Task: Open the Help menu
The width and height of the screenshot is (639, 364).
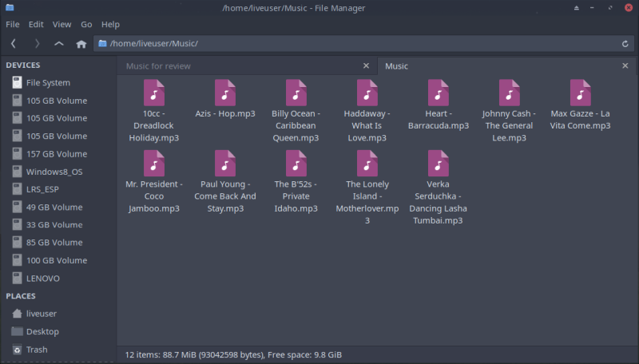Action: pyautogui.click(x=110, y=25)
